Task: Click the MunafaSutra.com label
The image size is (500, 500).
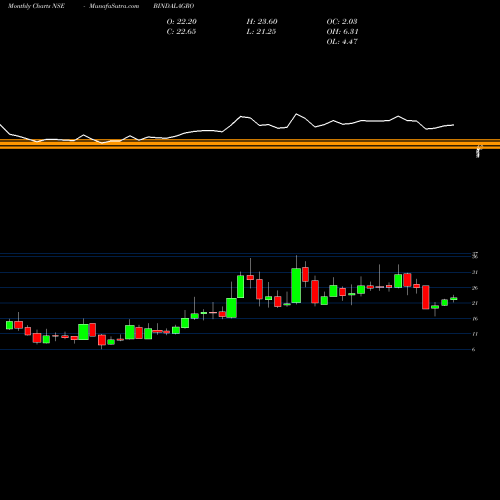Action: point(114,6)
